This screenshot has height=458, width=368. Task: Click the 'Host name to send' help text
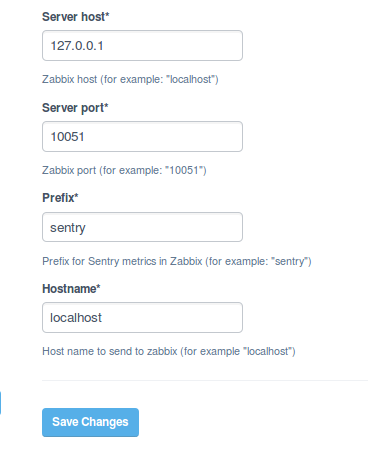pos(169,351)
